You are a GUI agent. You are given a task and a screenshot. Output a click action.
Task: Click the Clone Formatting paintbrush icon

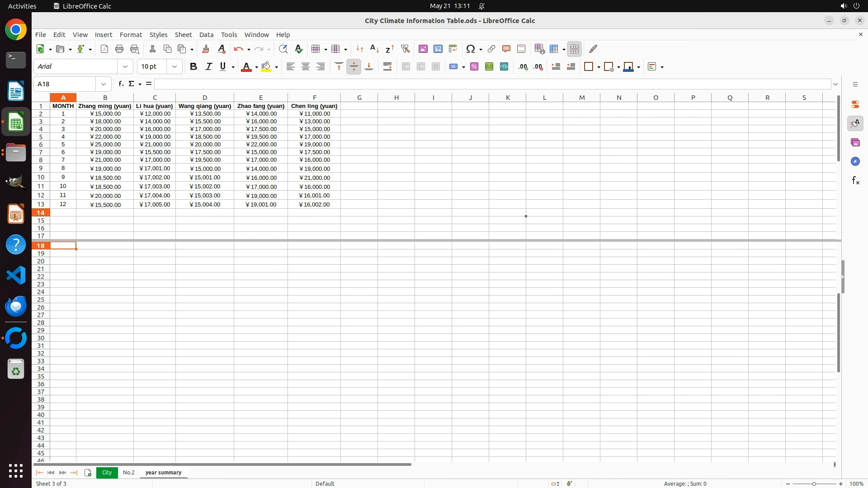coord(206,49)
